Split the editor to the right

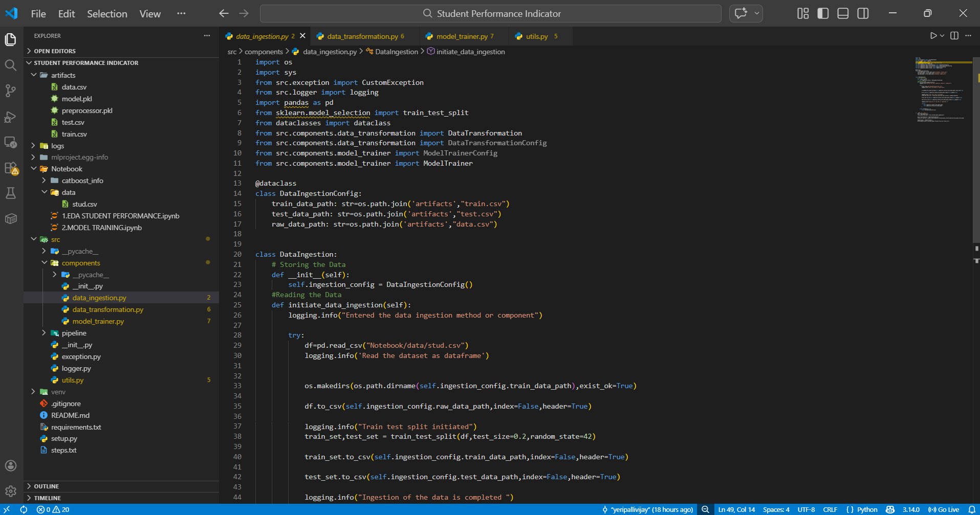point(954,36)
